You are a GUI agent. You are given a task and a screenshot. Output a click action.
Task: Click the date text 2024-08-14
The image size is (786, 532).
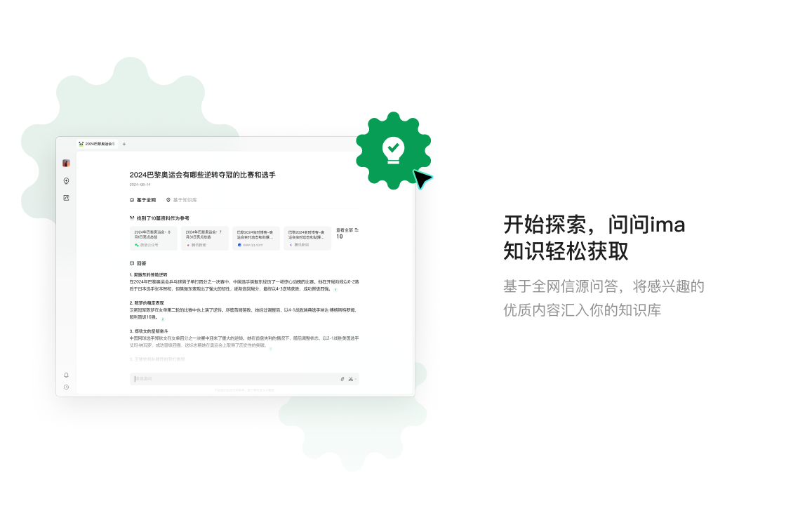(140, 185)
